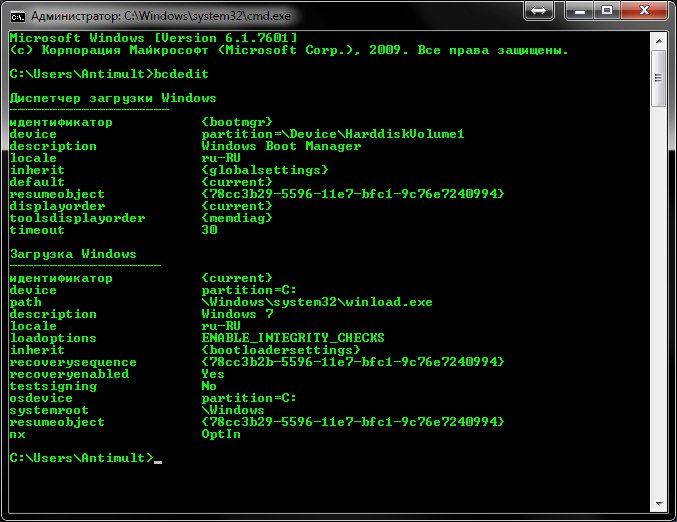This screenshot has height=522, width=677.
Task: Click the heading 'Диспетчер загрузки Windows'
Action: [113, 98]
